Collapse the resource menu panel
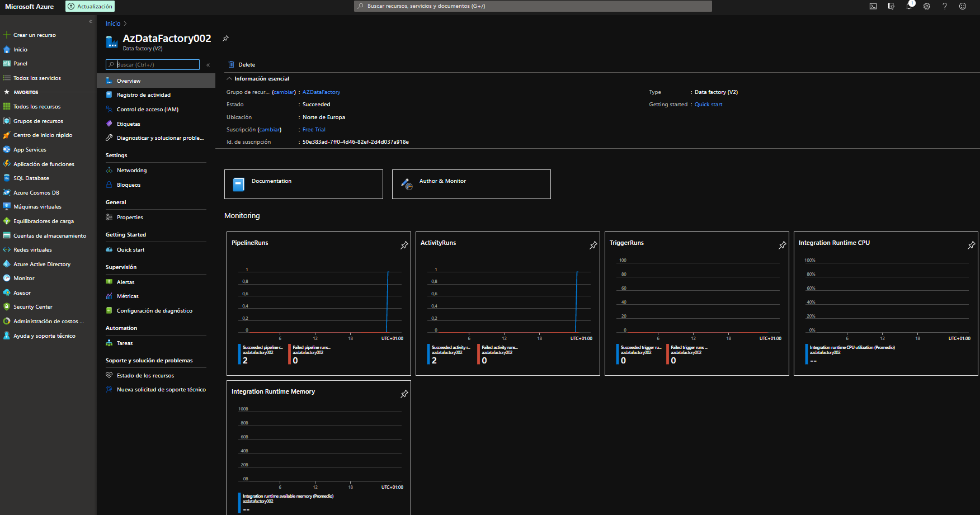 (208, 65)
